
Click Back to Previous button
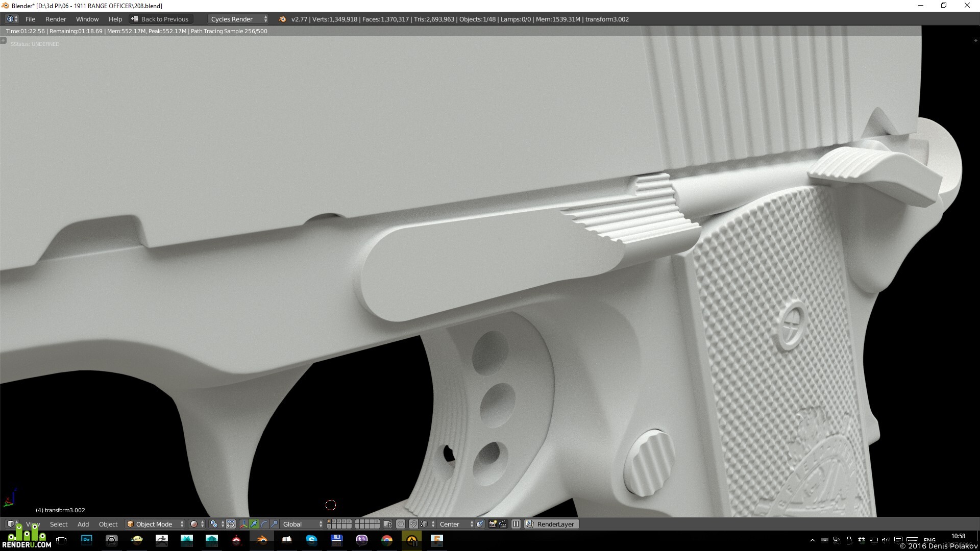pyautogui.click(x=160, y=19)
